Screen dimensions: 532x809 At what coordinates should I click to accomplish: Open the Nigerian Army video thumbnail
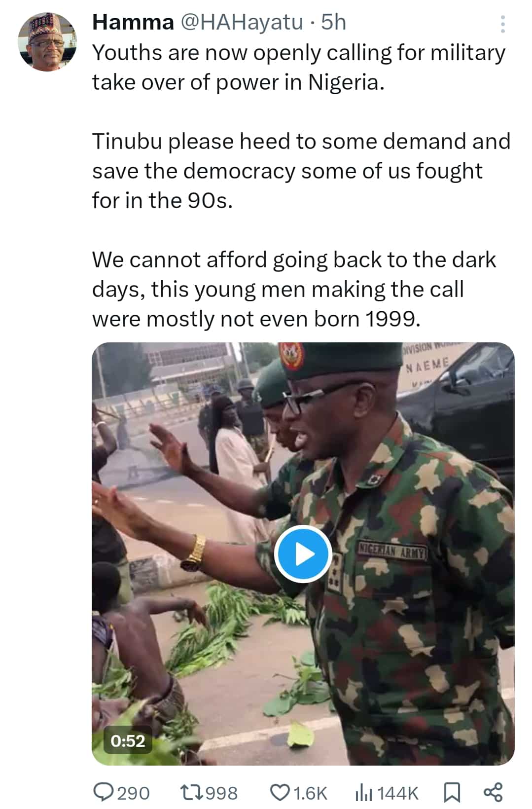tap(303, 553)
